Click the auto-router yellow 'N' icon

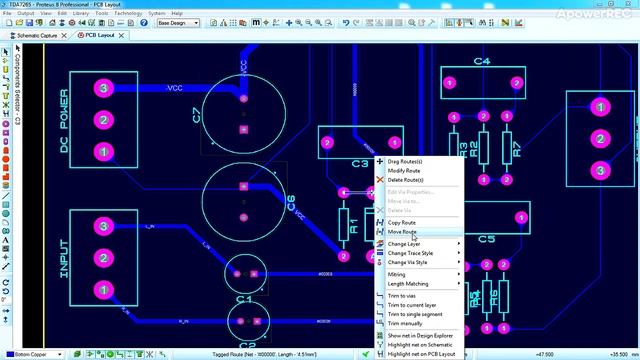pos(505,23)
